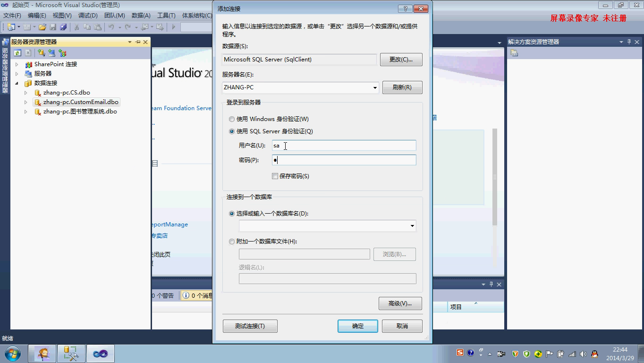
Task: Click the QQ penguin tray icon
Action: [594, 354]
